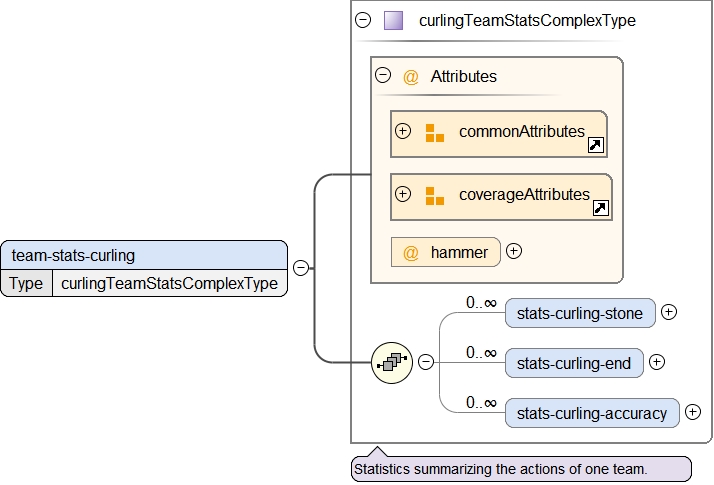
Task: Click the @ symbol on hammer attribute
Action: click(410, 253)
